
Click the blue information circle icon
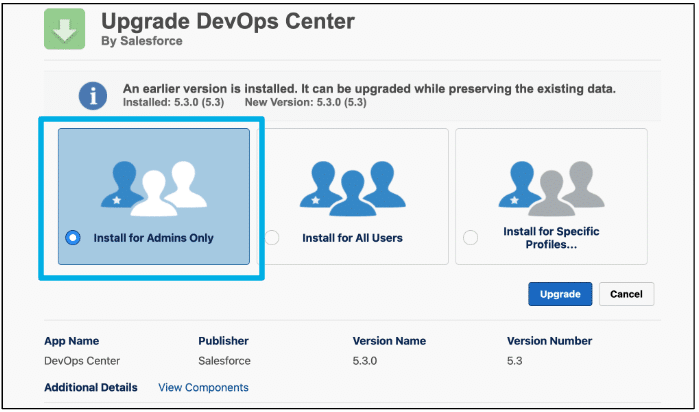(x=93, y=95)
